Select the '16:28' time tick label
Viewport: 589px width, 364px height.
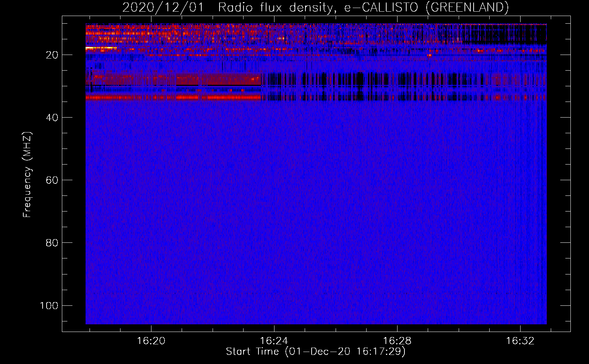(397, 341)
